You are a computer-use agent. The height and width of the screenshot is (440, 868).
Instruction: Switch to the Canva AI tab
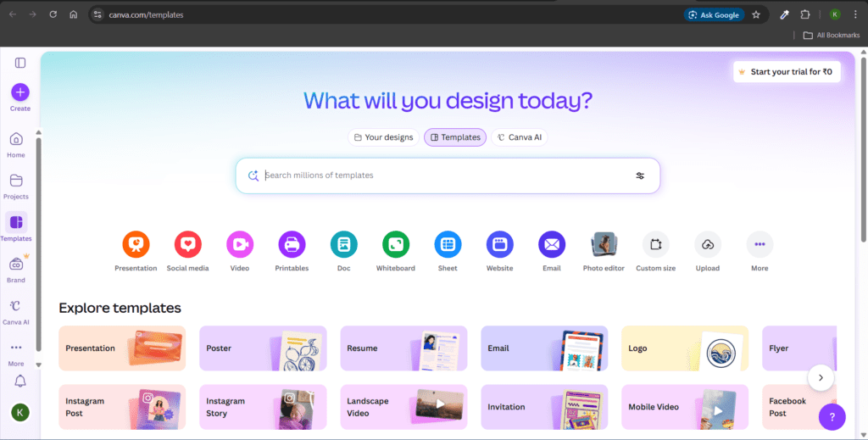[519, 137]
